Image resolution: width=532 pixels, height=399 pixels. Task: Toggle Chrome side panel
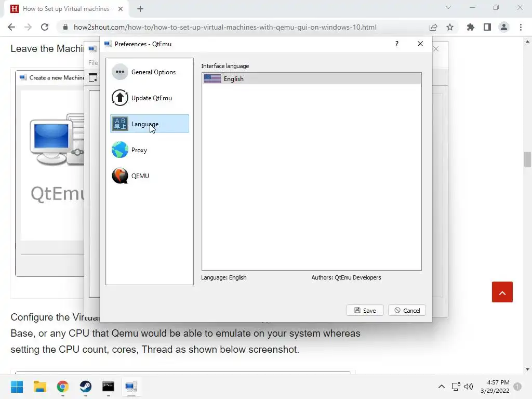click(x=487, y=27)
